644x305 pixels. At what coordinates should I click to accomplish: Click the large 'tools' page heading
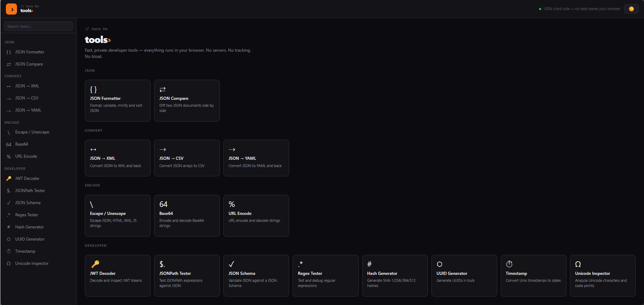tap(98, 40)
